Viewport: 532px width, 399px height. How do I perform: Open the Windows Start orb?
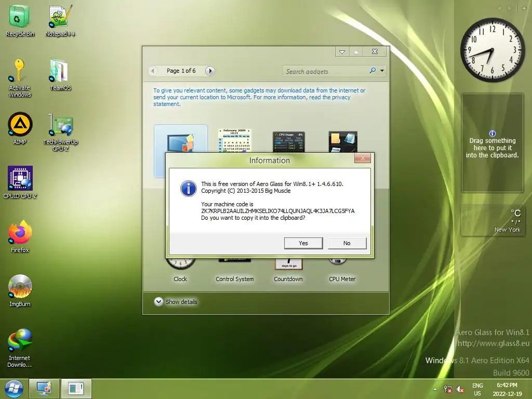[14, 389]
